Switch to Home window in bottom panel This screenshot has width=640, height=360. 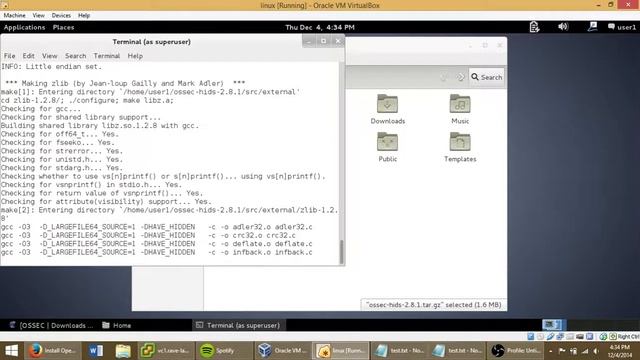click(117, 325)
